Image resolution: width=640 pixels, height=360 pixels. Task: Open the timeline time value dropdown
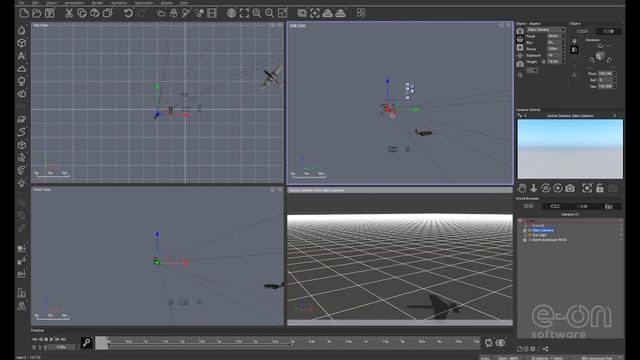tap(76, 347)
